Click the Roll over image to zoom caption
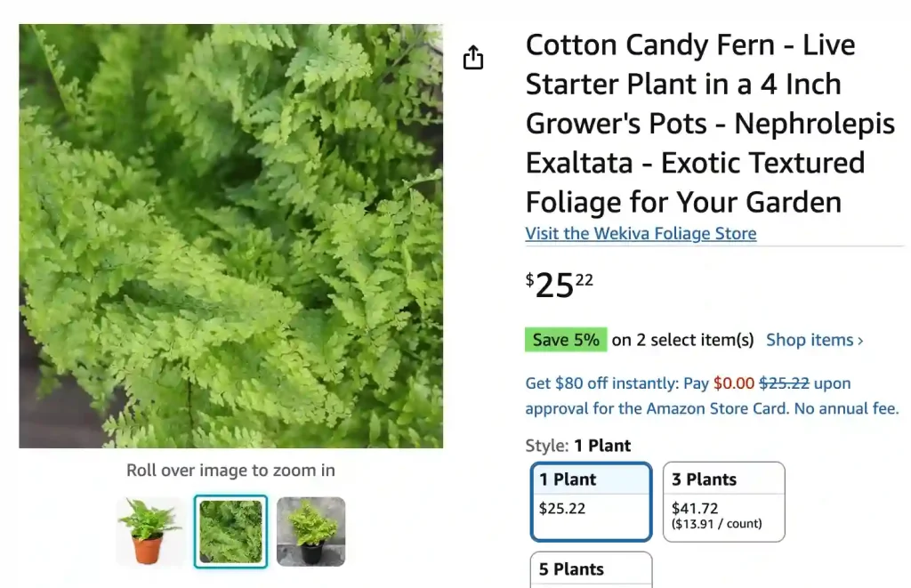Viewport: 911px width, 588px height. click(230, 471)
